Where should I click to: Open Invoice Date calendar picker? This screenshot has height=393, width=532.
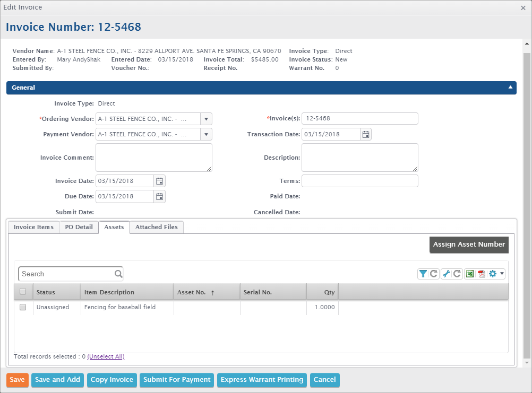tap(160, 181)
